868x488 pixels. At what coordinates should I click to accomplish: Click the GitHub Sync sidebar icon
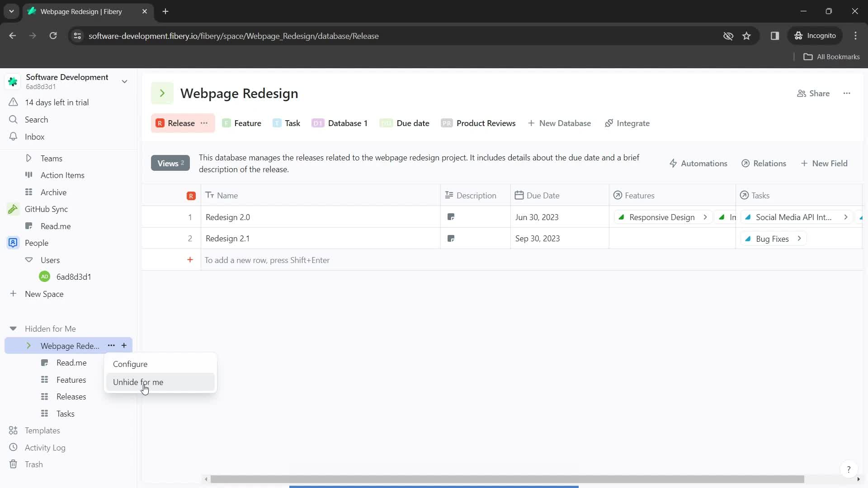click(13, 209)
